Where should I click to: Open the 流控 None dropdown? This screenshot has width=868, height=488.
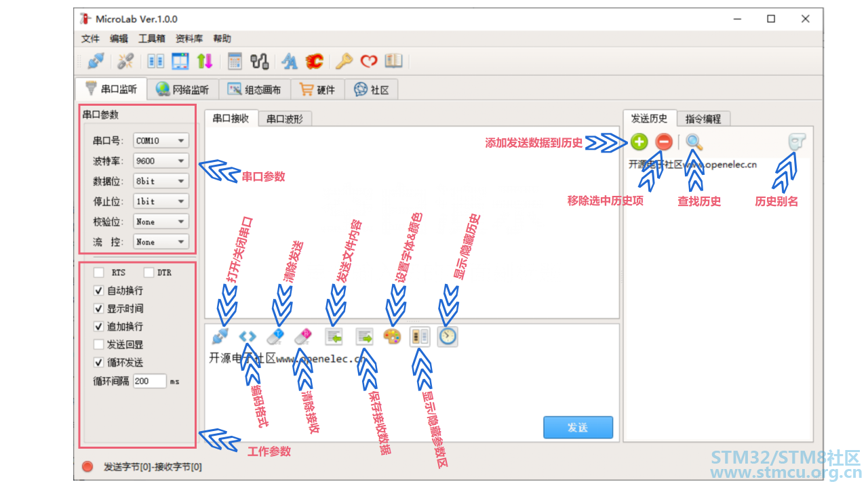tap(161, 242)
